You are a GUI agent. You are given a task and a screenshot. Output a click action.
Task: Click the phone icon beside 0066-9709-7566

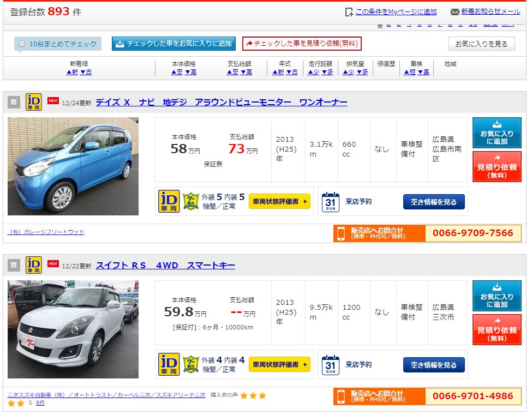point(341,233)
